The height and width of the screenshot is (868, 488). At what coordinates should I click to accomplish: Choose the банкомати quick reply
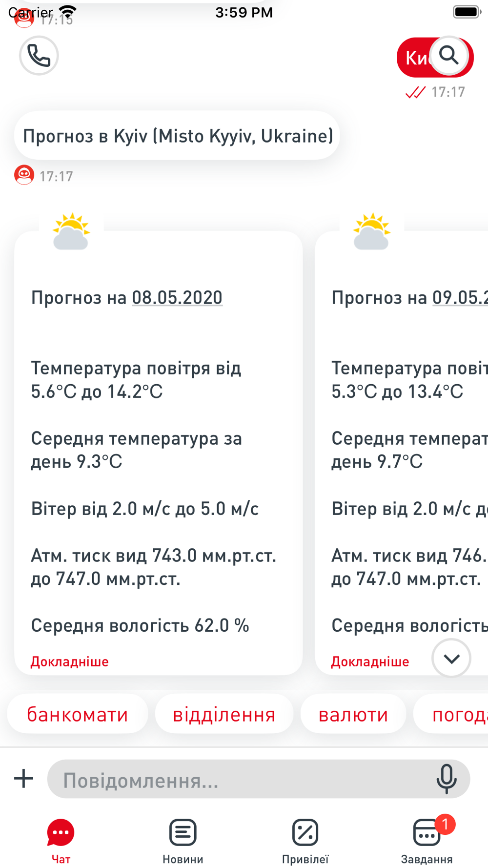pos(77,714)
